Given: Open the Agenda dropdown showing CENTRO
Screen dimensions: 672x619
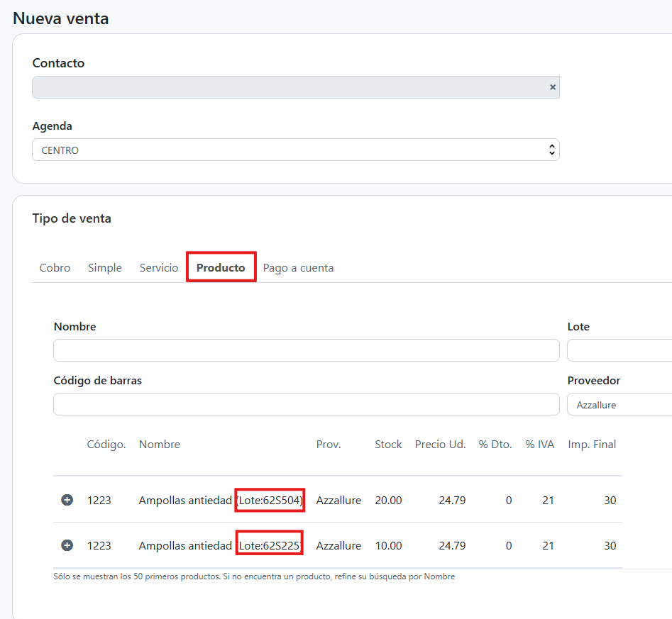Looking at the screenshot, I should tap(295, 150).
